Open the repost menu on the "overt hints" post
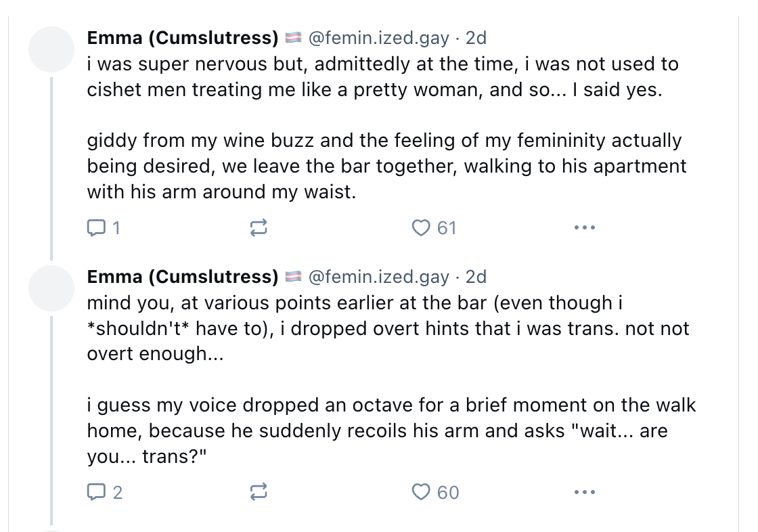The image size is (758, 532). [x=259, y=492]
